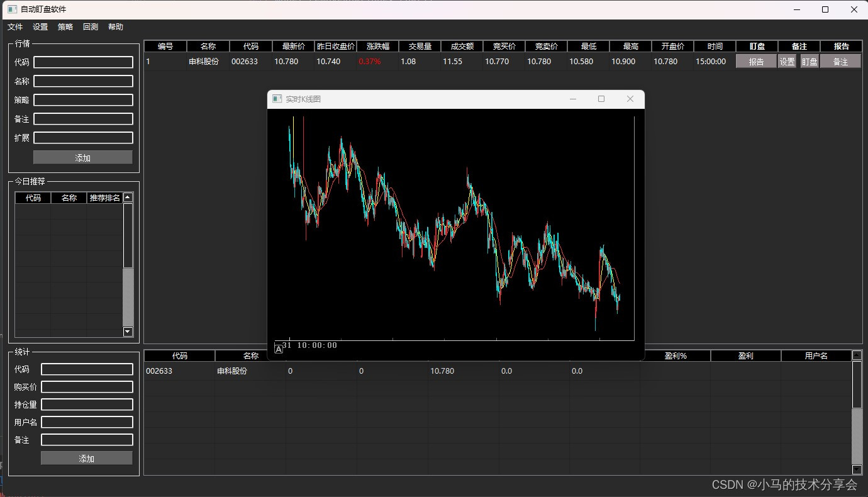
Task: Click the 竞卖价 column header
Action: point(547,46)
